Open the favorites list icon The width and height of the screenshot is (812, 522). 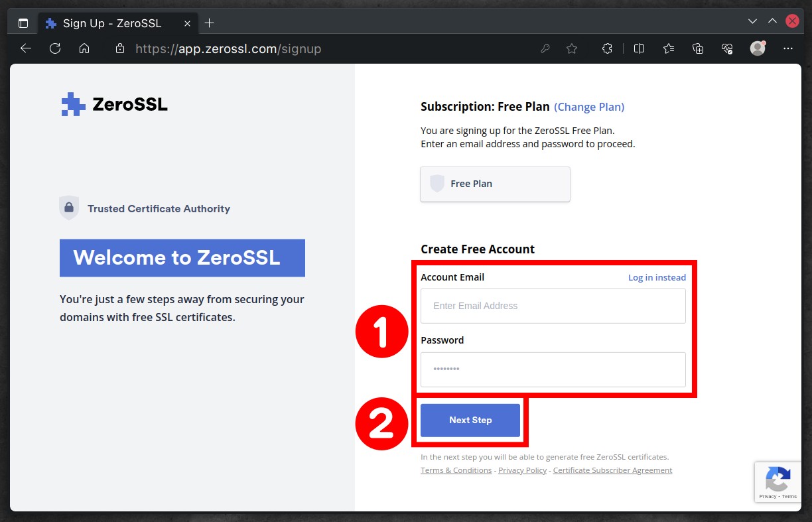669,48
